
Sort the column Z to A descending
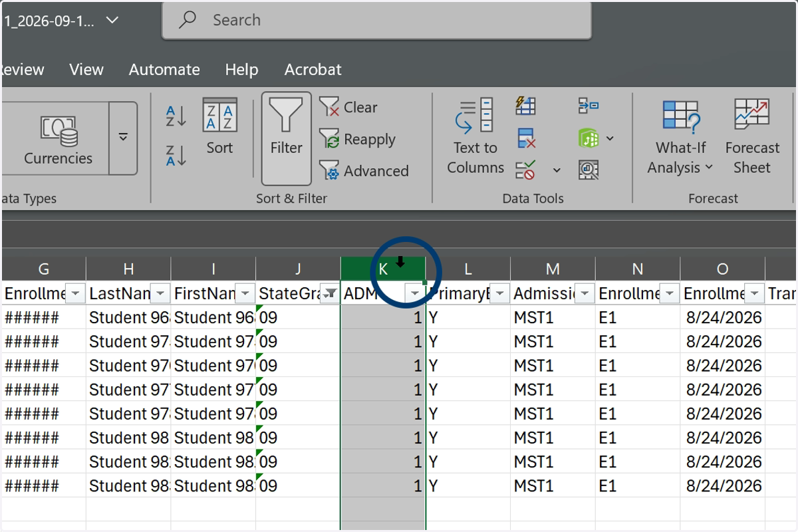coord(176,156)
